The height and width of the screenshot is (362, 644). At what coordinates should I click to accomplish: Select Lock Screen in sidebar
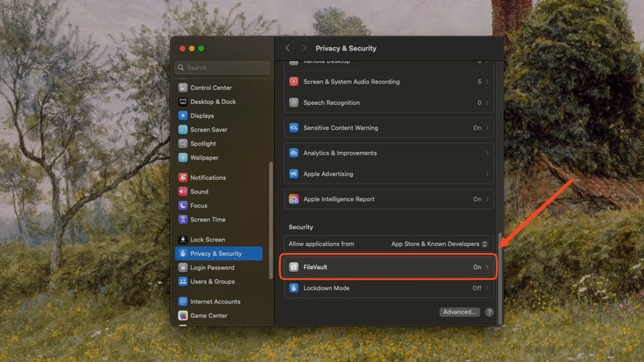[207, 240]
